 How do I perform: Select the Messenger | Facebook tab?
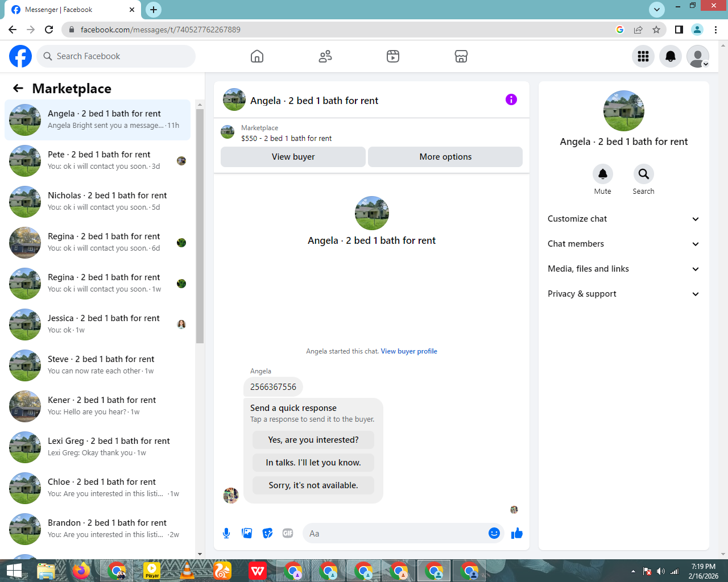pos(73,10)
